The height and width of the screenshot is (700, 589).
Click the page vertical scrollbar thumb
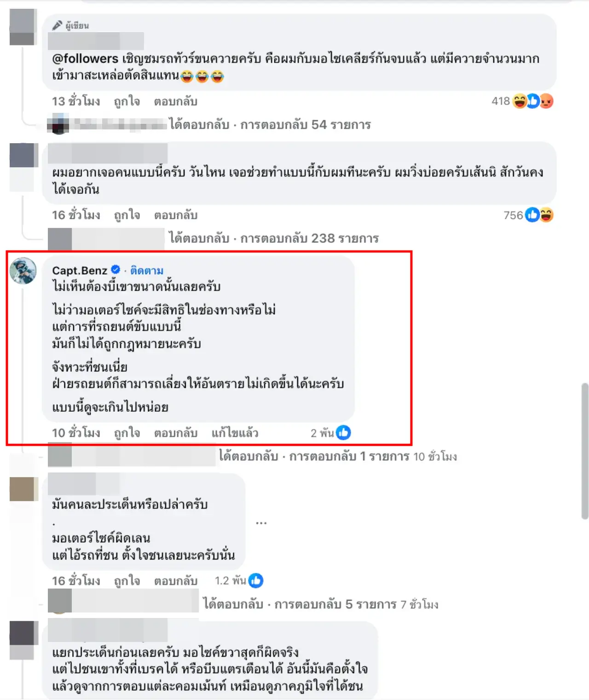(585, 451)
